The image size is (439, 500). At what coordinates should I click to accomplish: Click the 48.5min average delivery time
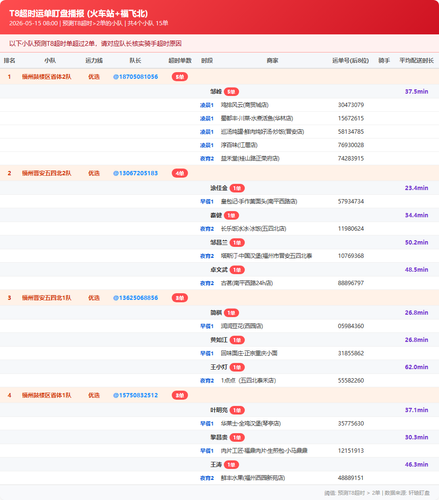417,270
